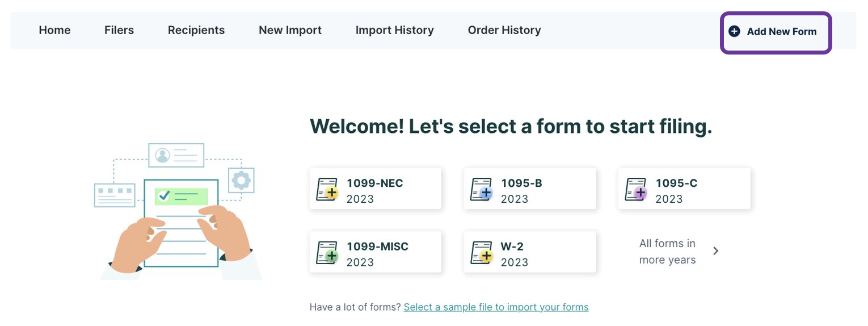This screenshot has height=326, width=868.
Task: Open the Order History tab
Action: tap(504, 30)
